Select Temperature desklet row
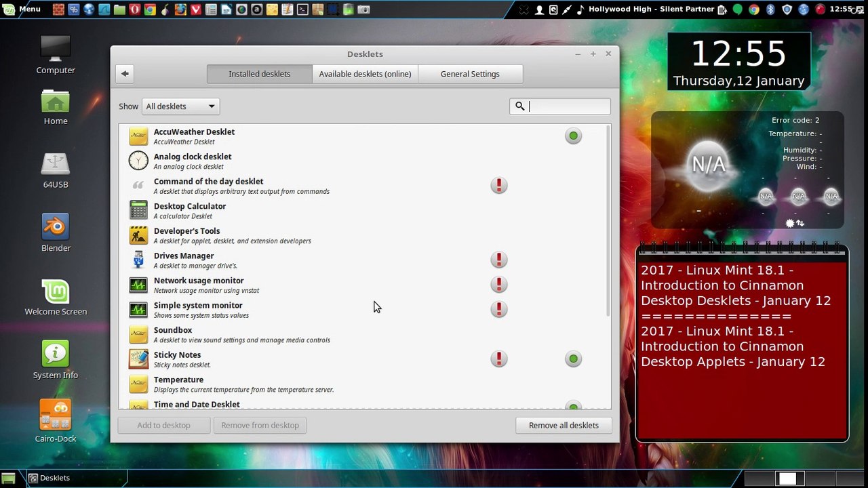Viewport: 868px width, 488px height. coord(361,384)
